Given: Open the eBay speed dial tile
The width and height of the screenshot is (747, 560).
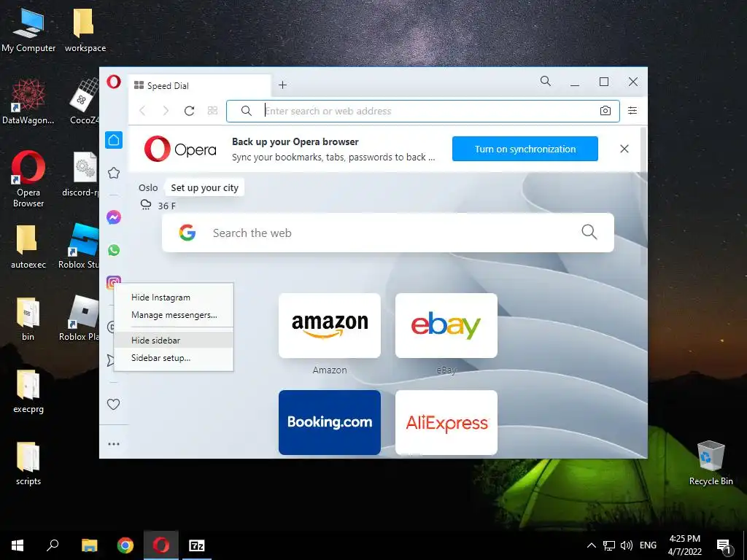Looking at the screenshot, I should (446, 326).
